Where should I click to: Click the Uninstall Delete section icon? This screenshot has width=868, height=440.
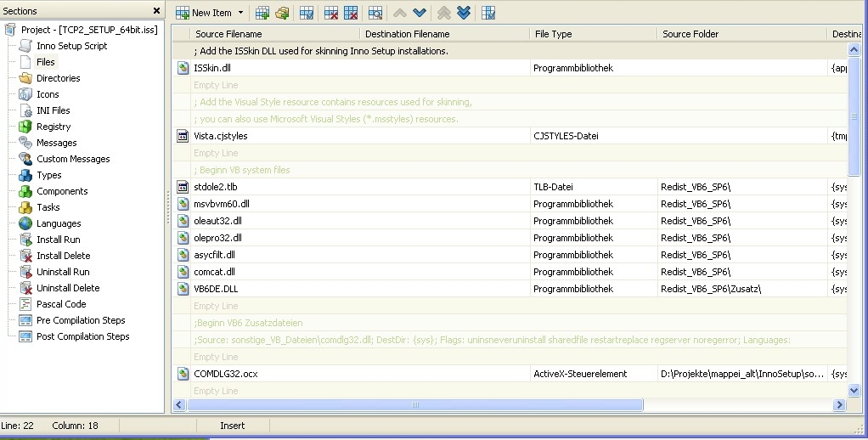click(25, 288)
